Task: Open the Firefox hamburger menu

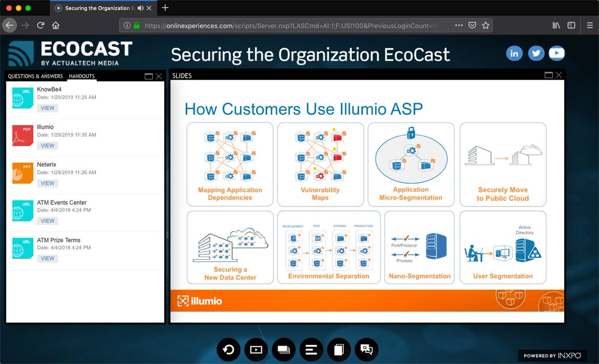Action: tap(590, 25)
